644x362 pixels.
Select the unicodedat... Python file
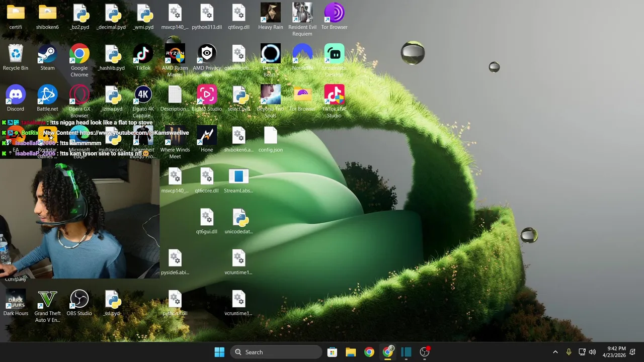238,221
